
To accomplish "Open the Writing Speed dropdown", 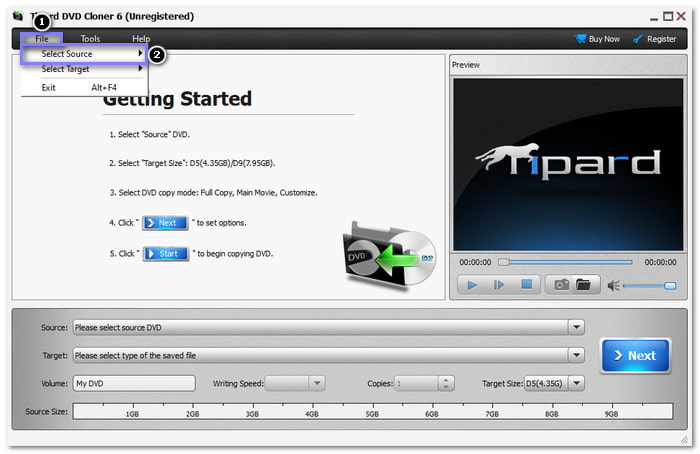I will point(316,383).
